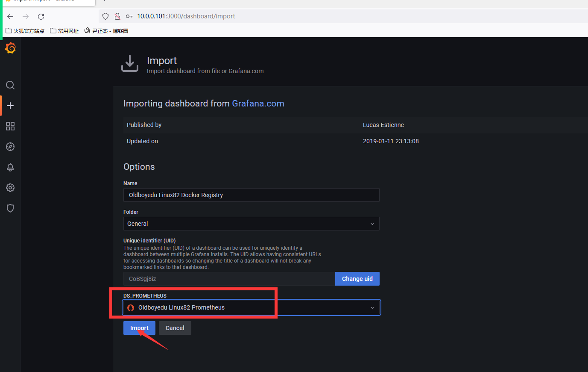Click the Prometheus icon in data source dropdown
This screenshot has height=372, width=588.
[x=131, y=307]
